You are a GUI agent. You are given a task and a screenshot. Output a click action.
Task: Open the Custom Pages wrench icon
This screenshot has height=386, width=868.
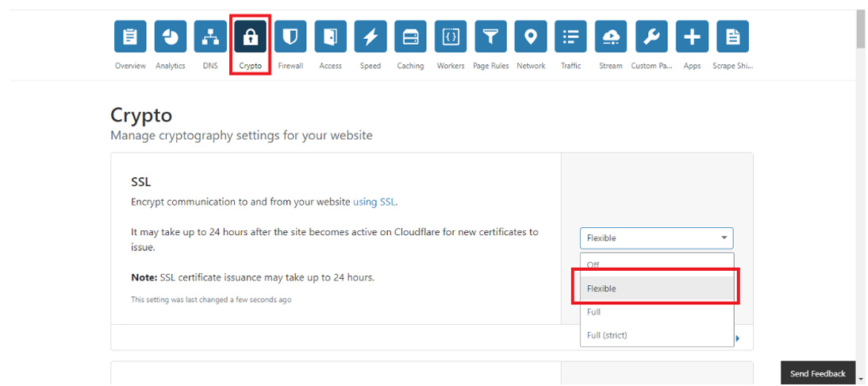coord(651,37)
